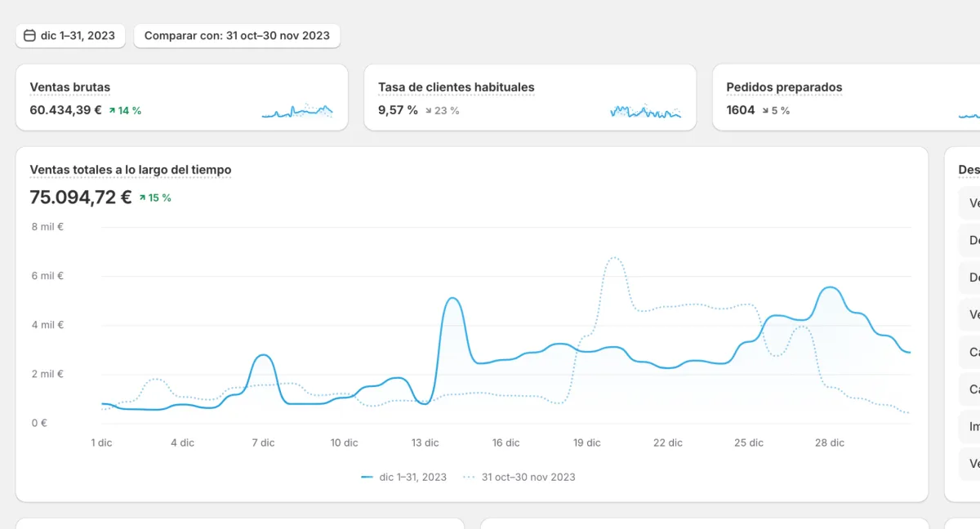The height and width of the screenshot is (529, 980).
Task: Click the down arrow beside 23 %
Action: [x=428, y=110]
